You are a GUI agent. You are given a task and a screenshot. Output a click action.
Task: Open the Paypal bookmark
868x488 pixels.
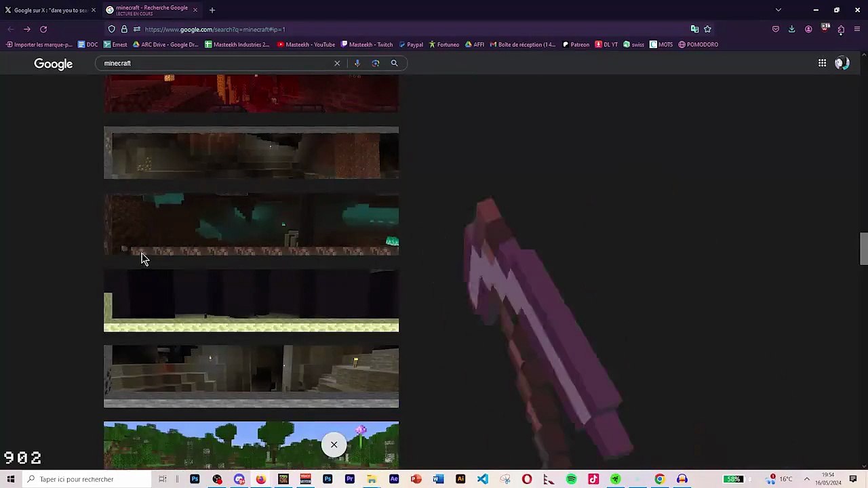(x=411, y=45)
